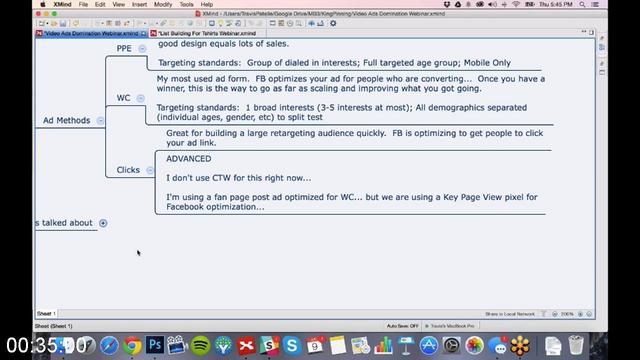Click the actual size icon after zoom plus
This screenshot has width=640, height=360.
[589, 314]
